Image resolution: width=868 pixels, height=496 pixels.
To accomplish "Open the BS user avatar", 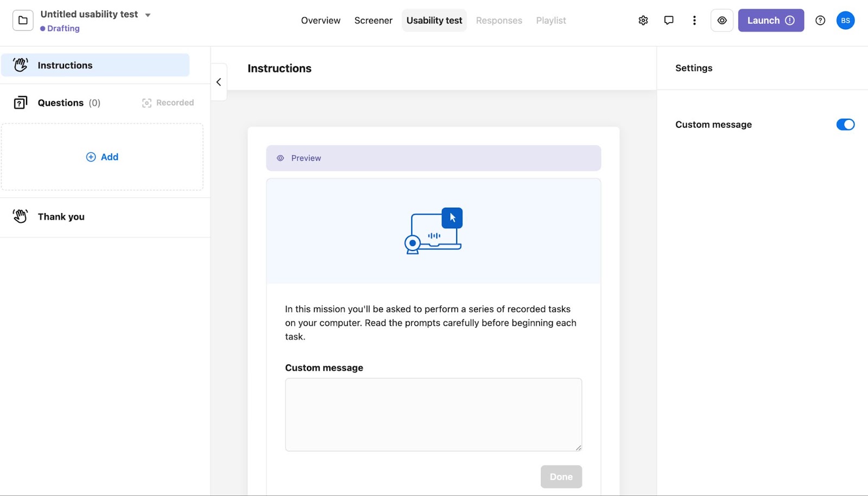I will [845, 21].
